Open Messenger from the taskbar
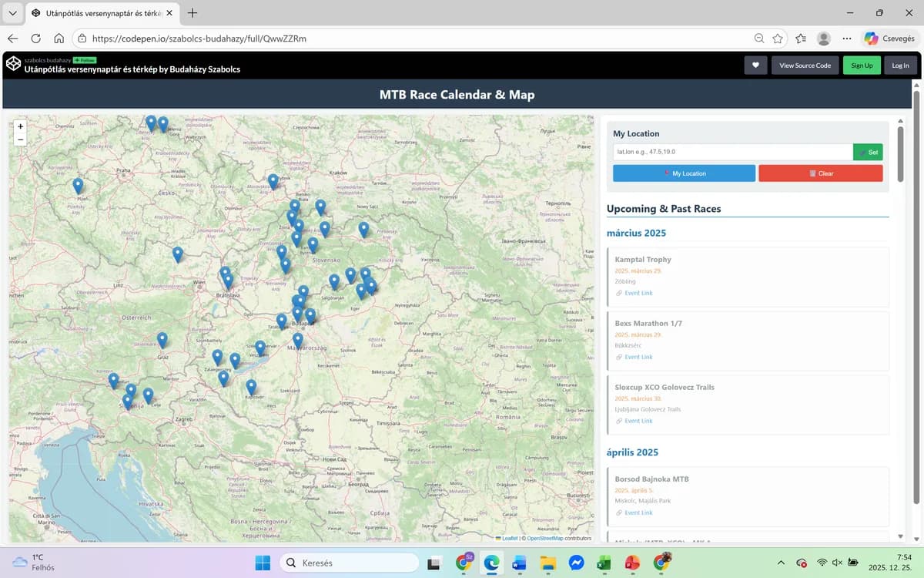The image size is (924, 578). coord(575,563)
